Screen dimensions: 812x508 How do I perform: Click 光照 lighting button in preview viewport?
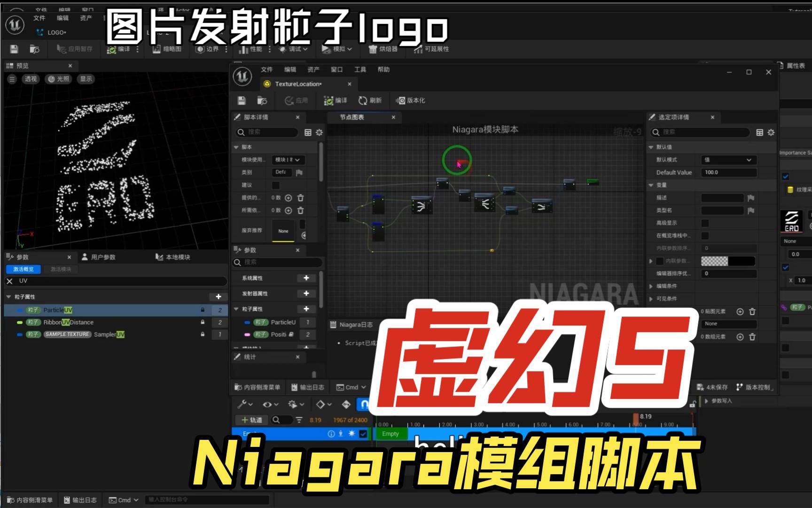point(58,79)
